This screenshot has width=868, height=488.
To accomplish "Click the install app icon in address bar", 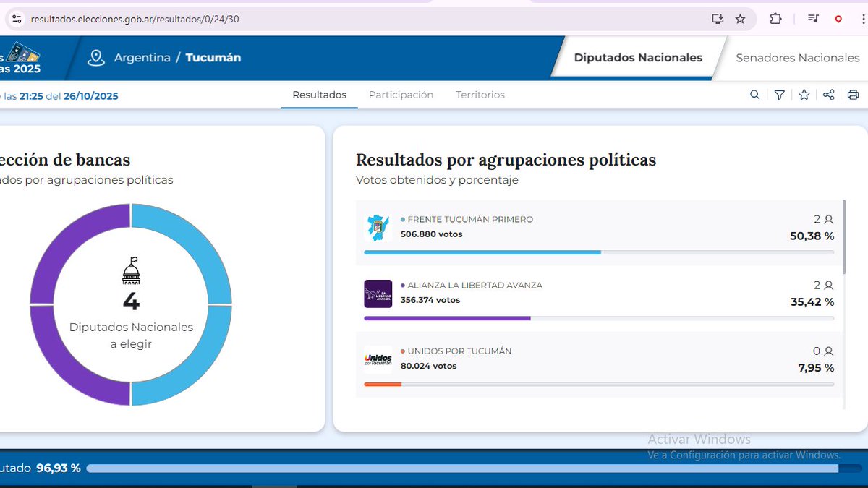I will click(718, 19).
